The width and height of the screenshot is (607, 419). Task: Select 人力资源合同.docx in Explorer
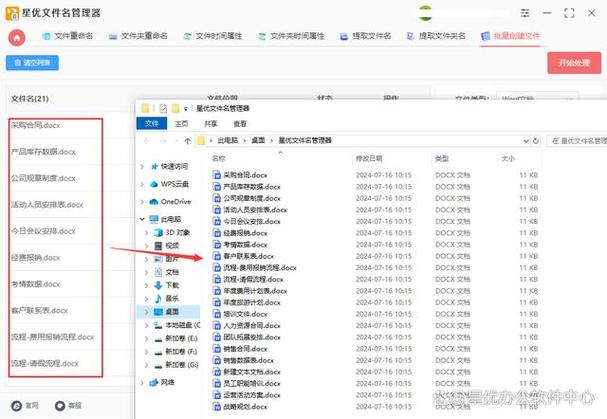247,326
